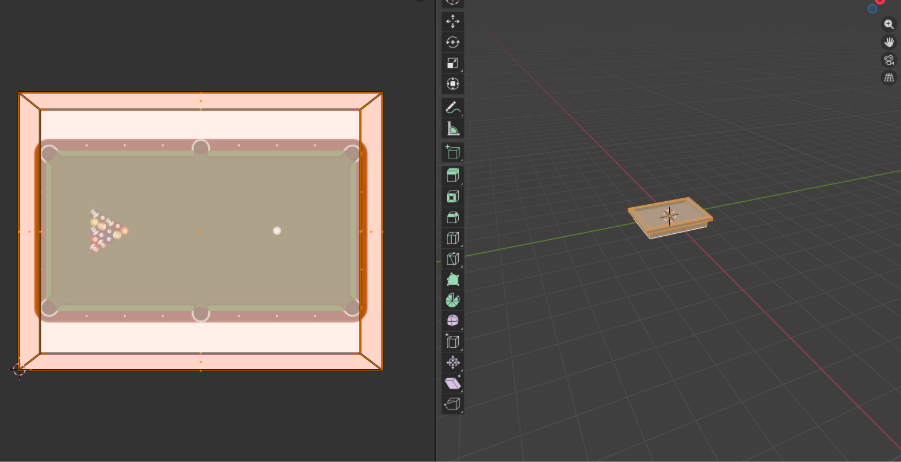Select the Knife tool
This screenshot has height=462, width=901.
click(453, 260)
